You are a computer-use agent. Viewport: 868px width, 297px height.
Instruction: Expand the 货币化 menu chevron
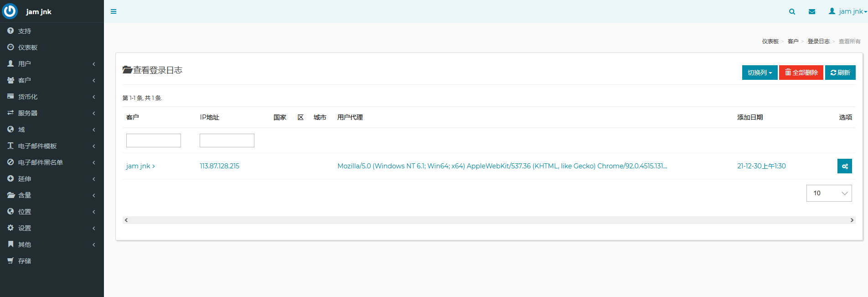[x=94, y=97]
